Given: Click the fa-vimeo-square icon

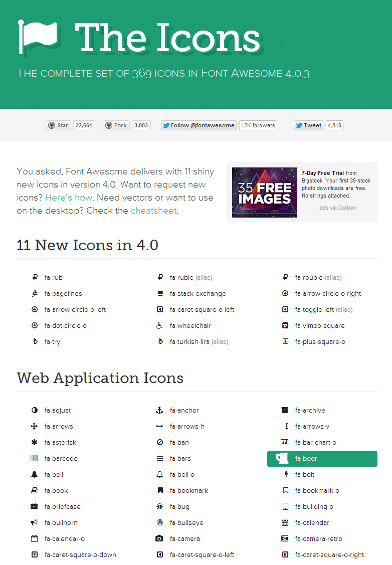Looking at the screenshot, I should (x=285, y=325).
